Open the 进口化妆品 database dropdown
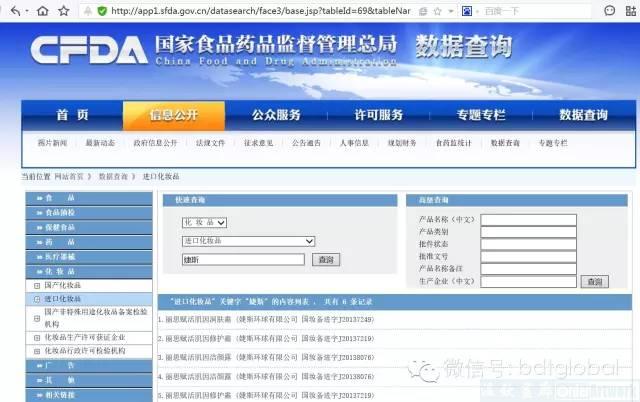Viewport: 640px width, 402px height. click(248, 241)
